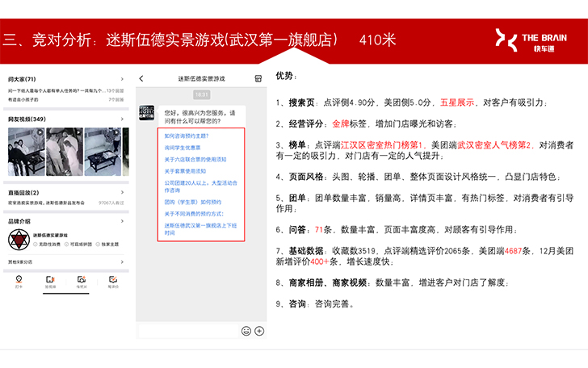588x368 pixels.
Task: Click the link 关于不同消费的预约方式
Action: point(194,214)
